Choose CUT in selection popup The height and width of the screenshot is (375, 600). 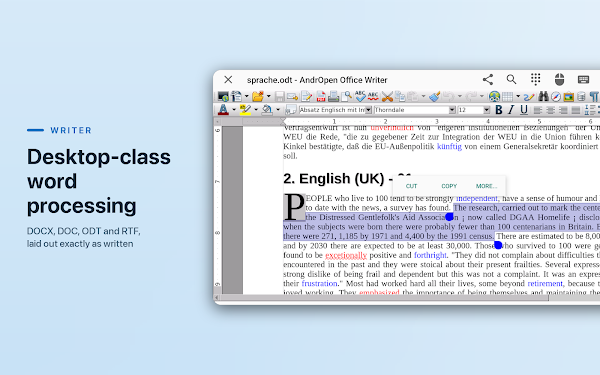pyautogui.click(x=411, y=186)
